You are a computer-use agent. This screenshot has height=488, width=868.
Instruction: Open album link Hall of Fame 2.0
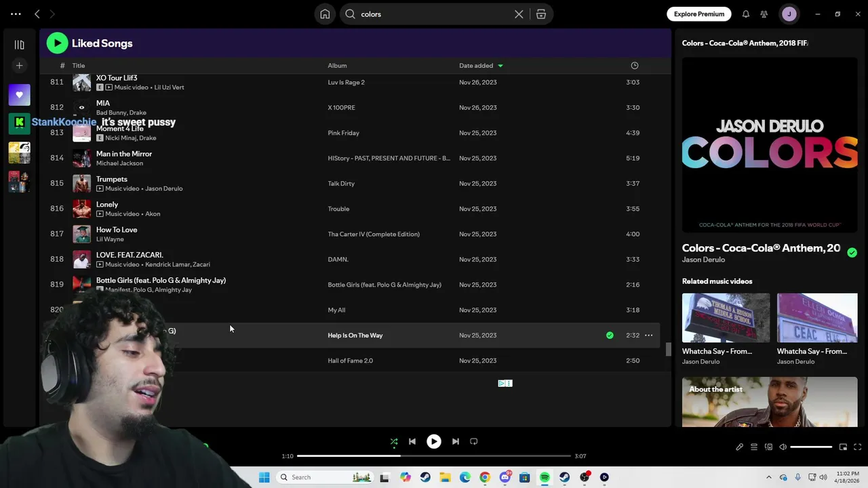coord(350,361)
